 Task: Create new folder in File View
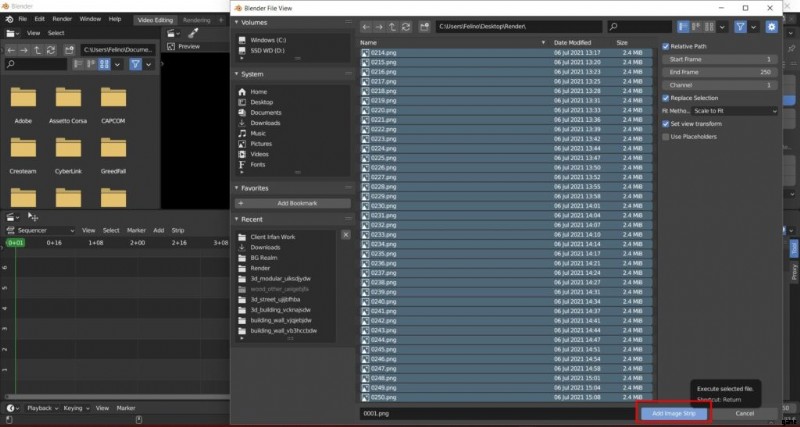(424, 26)
